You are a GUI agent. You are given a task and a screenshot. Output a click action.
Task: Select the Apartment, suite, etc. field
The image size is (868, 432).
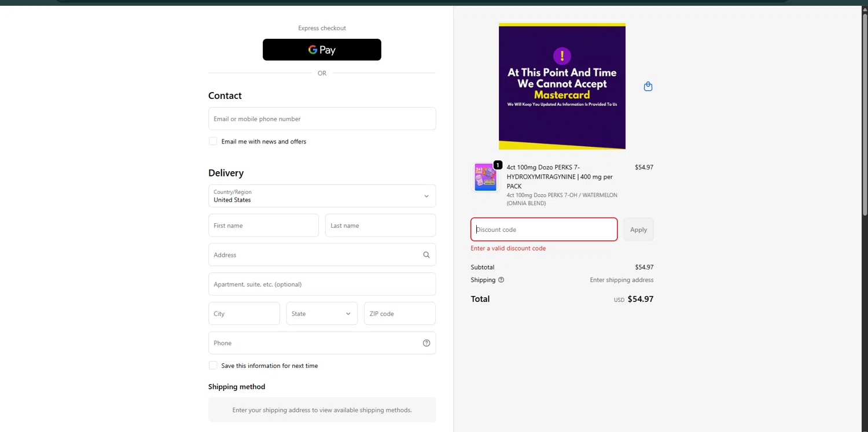pyautogui.click(x=322, y=284)
